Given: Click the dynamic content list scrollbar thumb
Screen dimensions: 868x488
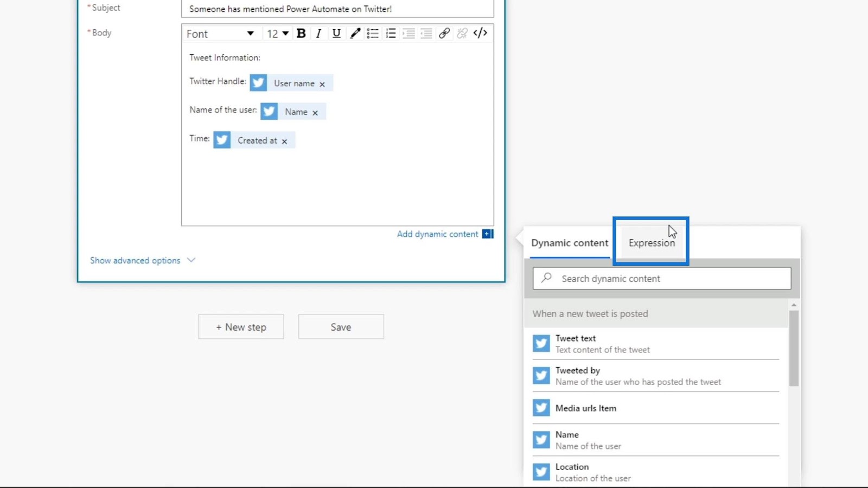Looking at the screenshot, I should pos(794,348).
